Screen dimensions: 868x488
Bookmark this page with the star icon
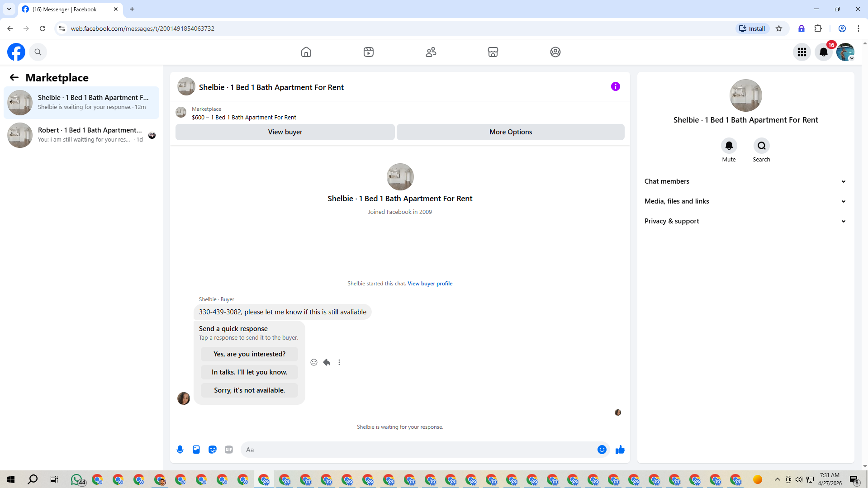779,28
